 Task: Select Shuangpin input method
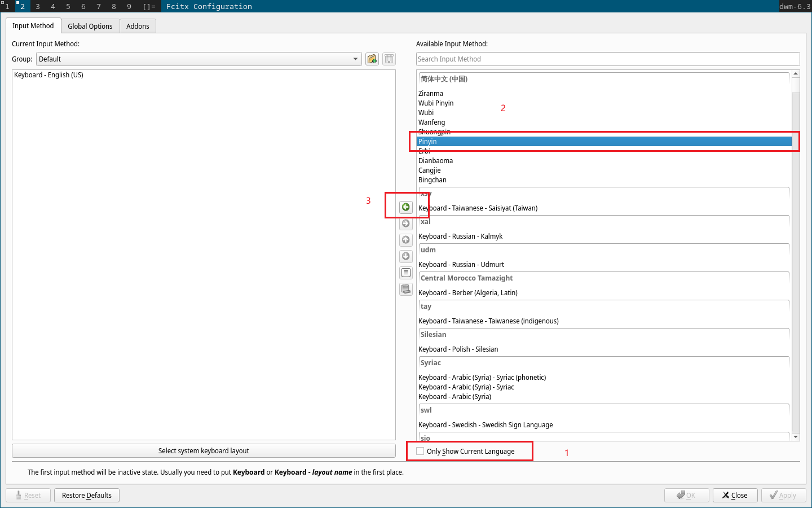coord(604,132)
